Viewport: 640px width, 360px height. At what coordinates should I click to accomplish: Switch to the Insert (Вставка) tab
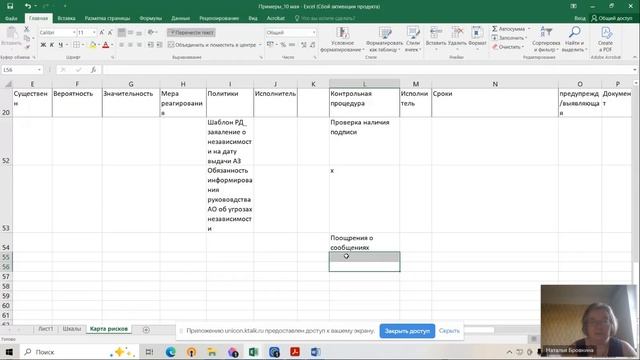click(x=66, y=18)
